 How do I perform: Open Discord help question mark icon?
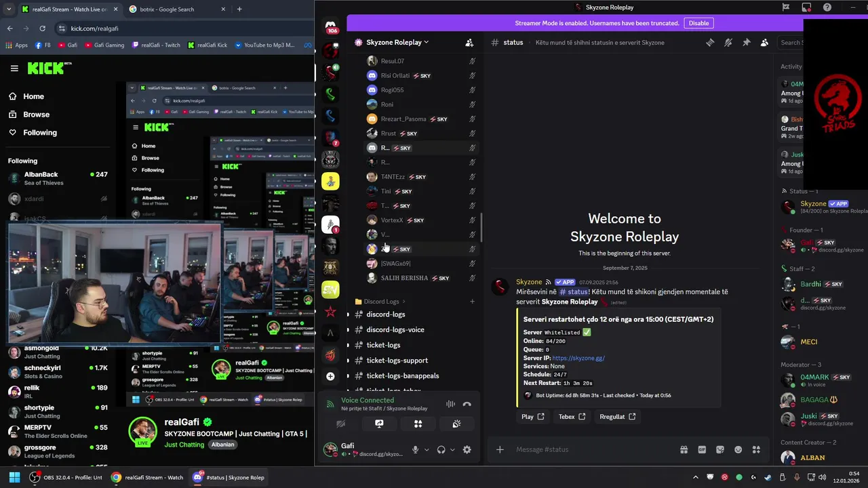[827, 7]
